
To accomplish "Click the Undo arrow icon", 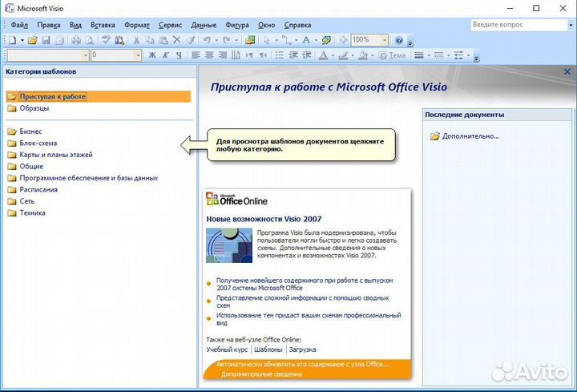I will (x=207, y=40).
